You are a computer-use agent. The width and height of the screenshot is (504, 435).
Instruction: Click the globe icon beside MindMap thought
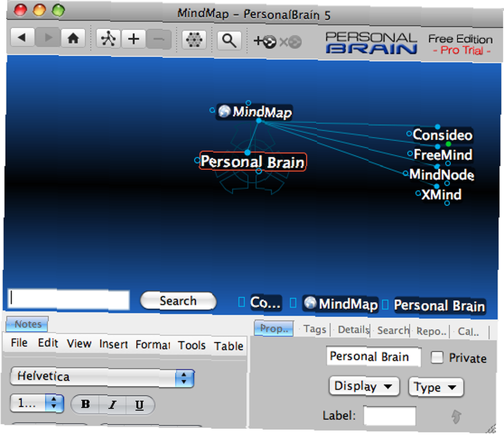pyautogui.click(x=224, y=111)
